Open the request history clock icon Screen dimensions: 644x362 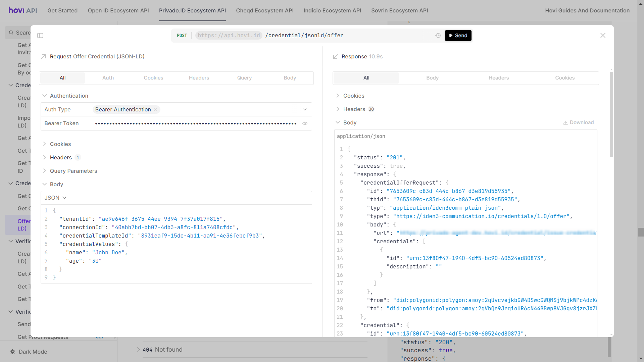438,36
